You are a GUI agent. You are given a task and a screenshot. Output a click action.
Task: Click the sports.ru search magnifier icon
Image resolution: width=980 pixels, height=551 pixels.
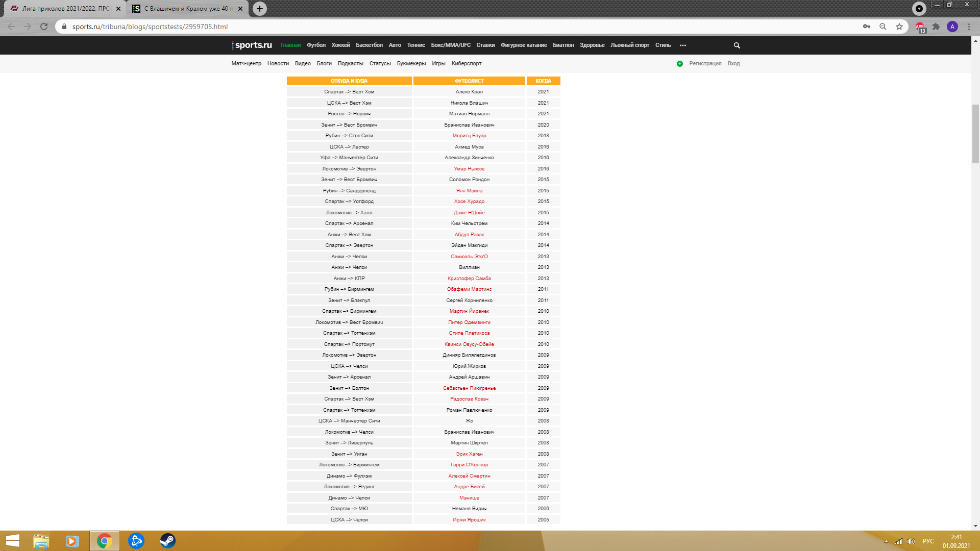tap(737, 45)
